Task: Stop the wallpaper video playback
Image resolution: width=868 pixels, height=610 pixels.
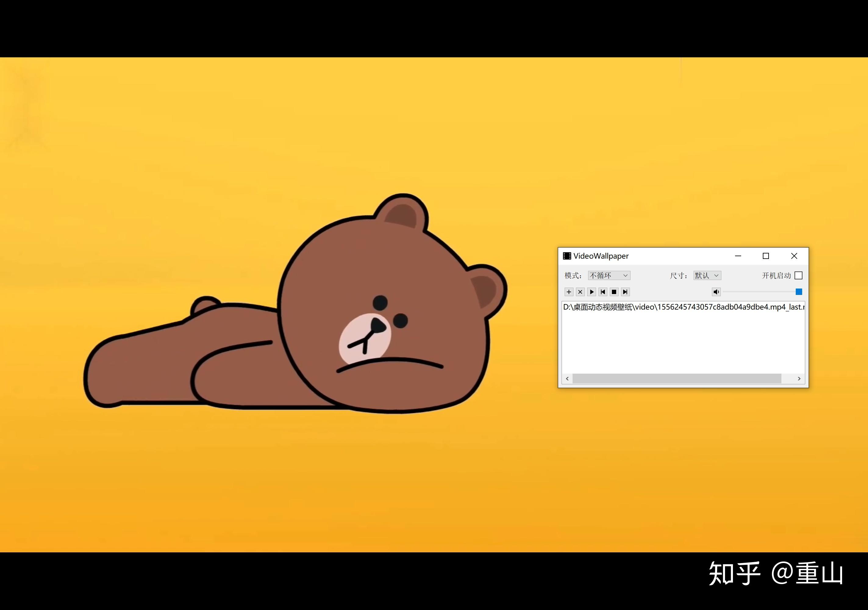Action: coord(614,292)
